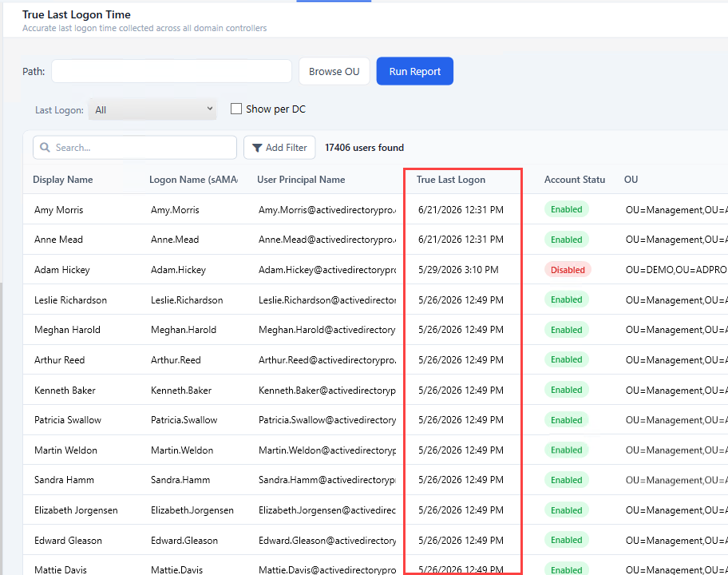Click the 5/29/2026 3:10 PM logon time
Image resolution: width=728 pixels, height=575 pixels.
[x=458, y=270]
